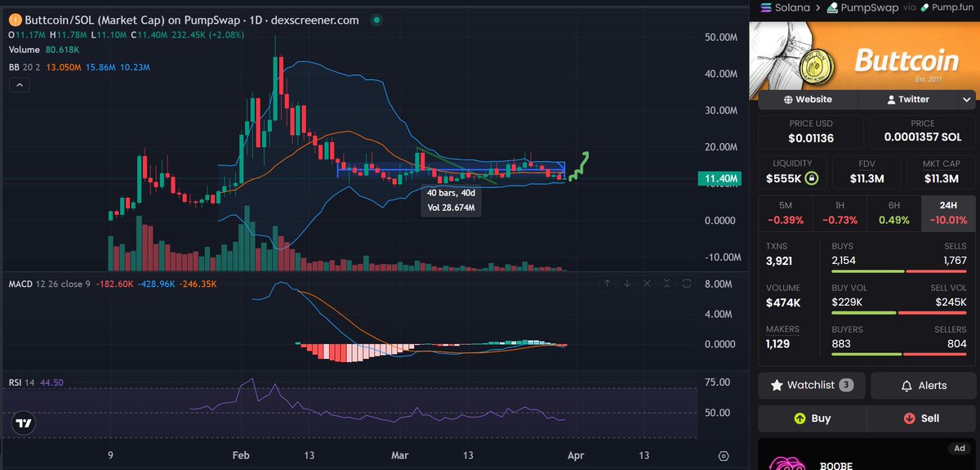Open the Buttcoin Website link
Image resolution: width=980 pixels, height=470 pixels.
pyautogui.click(x=807, y=99)
